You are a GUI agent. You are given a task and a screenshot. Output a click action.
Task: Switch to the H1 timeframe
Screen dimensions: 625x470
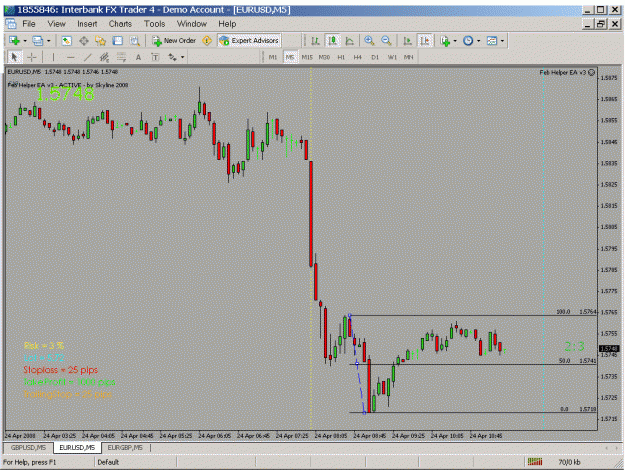tap(341, 57)
